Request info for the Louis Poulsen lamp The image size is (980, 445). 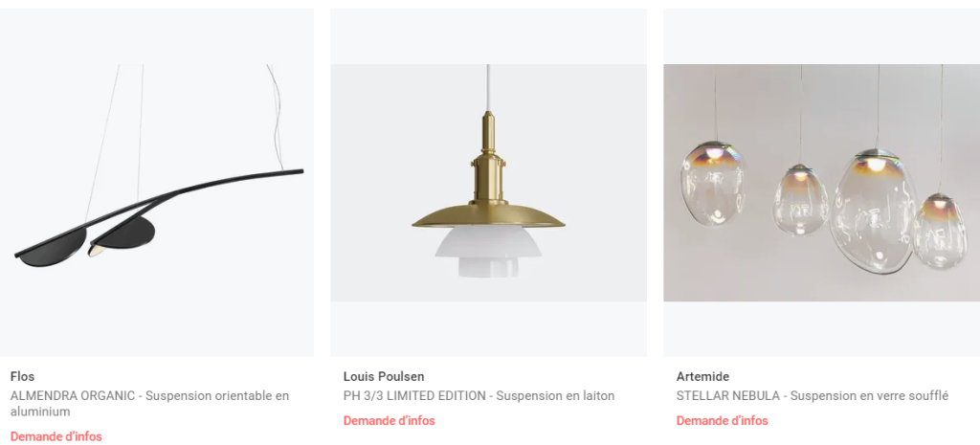[x=389, y=421]
